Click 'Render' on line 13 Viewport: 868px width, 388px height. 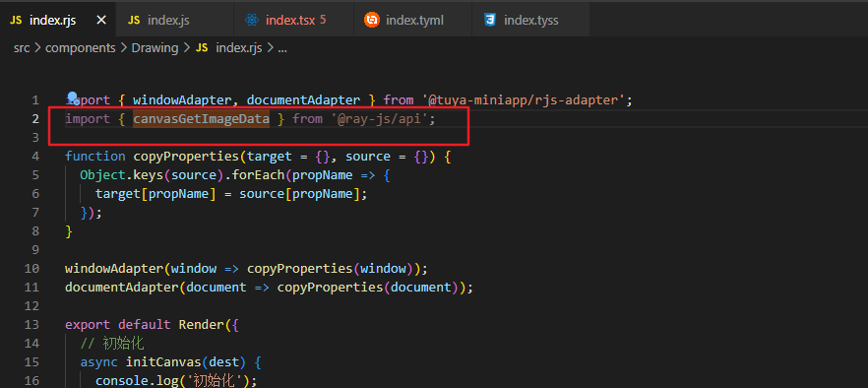(202, 325)
